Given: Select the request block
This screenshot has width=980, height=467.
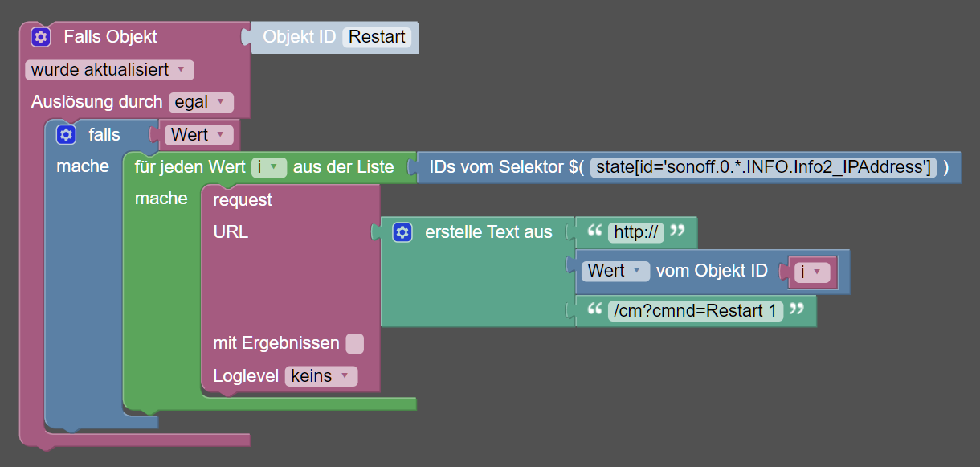Looking at the screenshot, I should pos(243,200).
